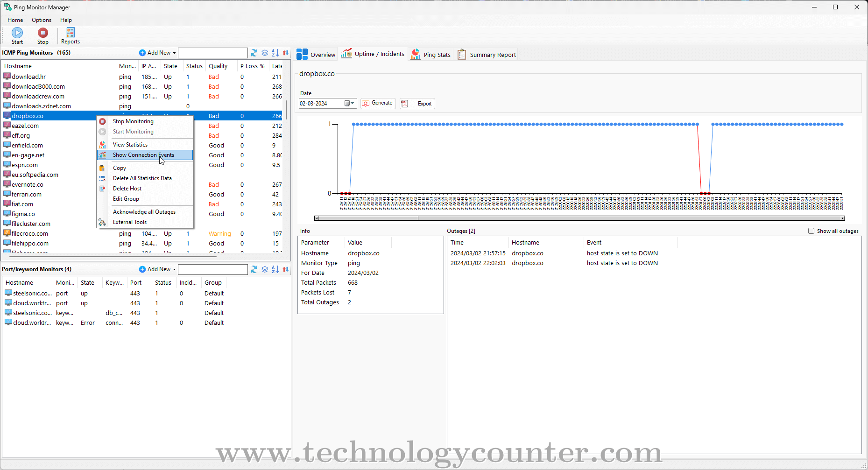Click the Port/keyword red-blue arrows icon
Viewport: 868px width, 470px height.
[x=286, y=269]
